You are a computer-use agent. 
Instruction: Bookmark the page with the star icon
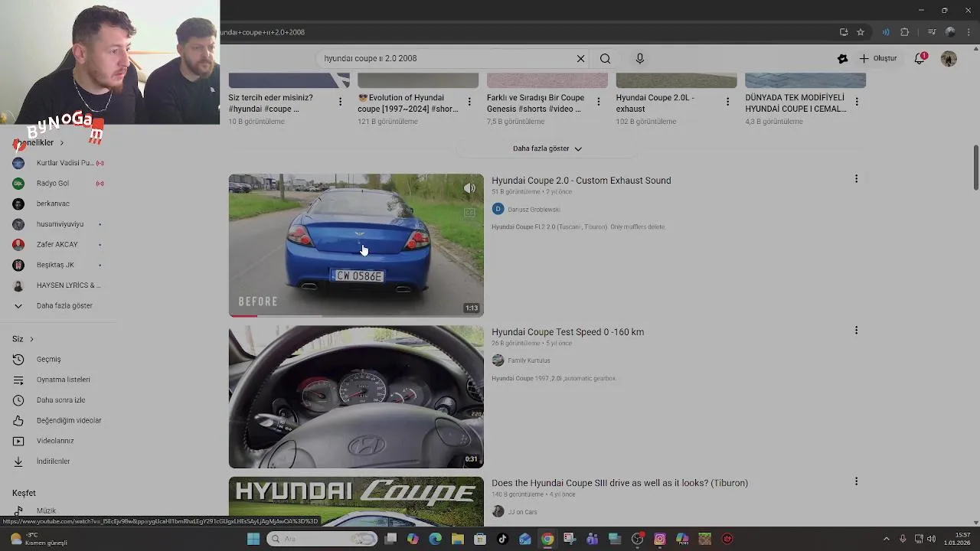point(861,32)
